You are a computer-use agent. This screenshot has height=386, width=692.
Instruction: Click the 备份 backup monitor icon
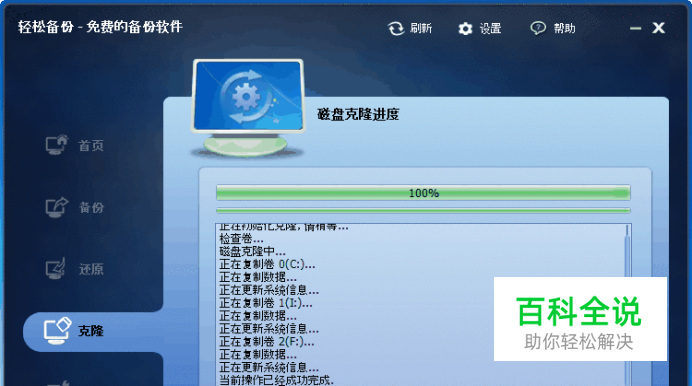[57, 207]
